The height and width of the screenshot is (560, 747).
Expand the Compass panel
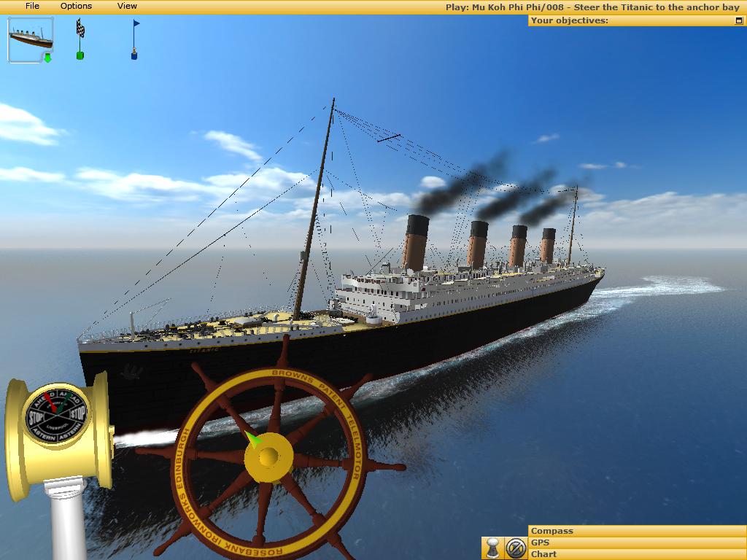[x=638, y=531]
